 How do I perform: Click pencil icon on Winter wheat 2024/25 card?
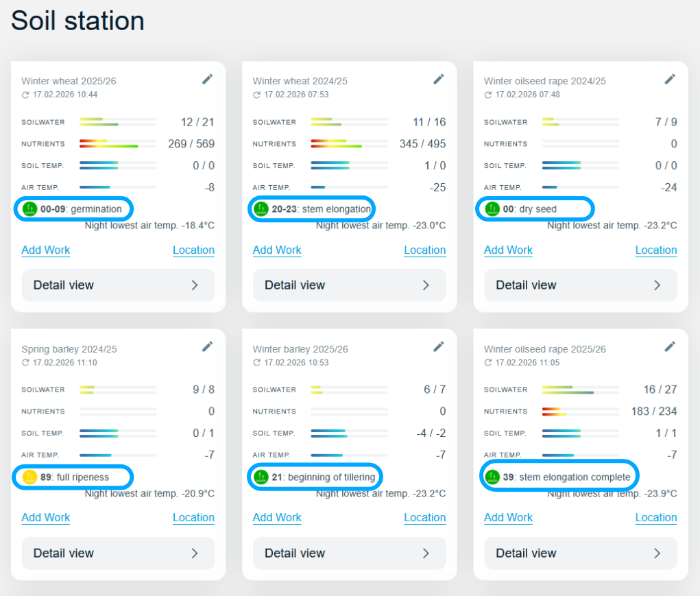(439, 80)
